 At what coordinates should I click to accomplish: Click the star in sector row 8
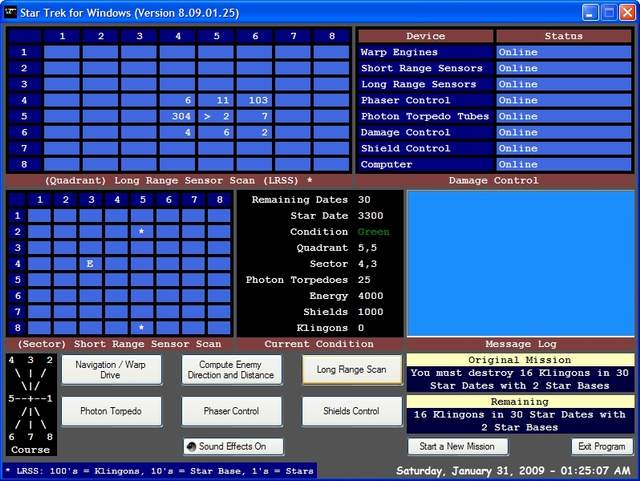point(142,327)
